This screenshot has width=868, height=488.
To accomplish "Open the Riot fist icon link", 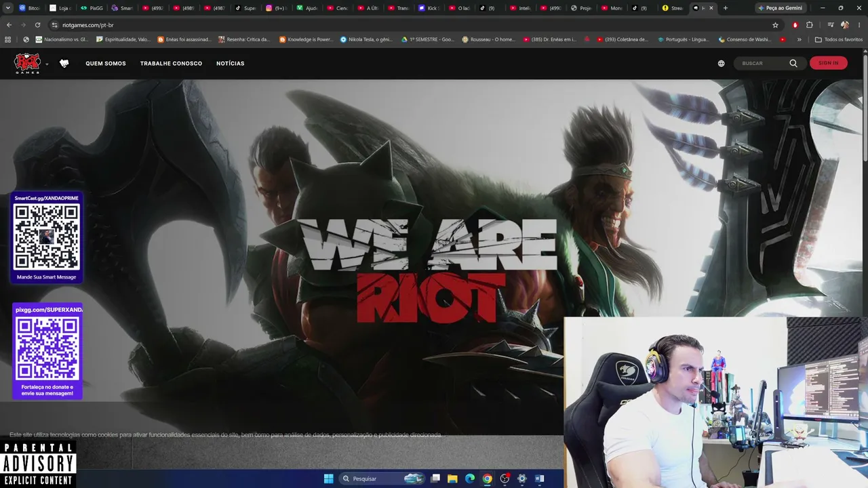I will point(64,63).
